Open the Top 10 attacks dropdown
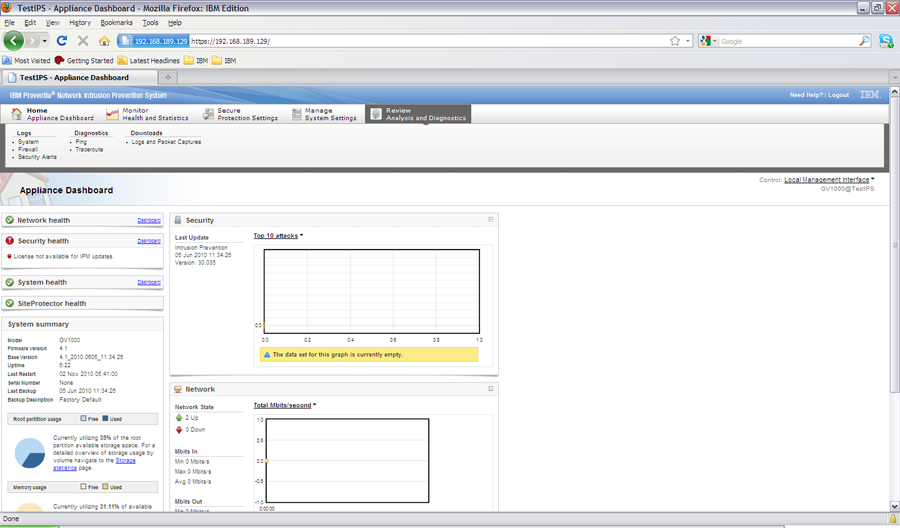Viewport: 900px width, 528px height. click(278, 235)
